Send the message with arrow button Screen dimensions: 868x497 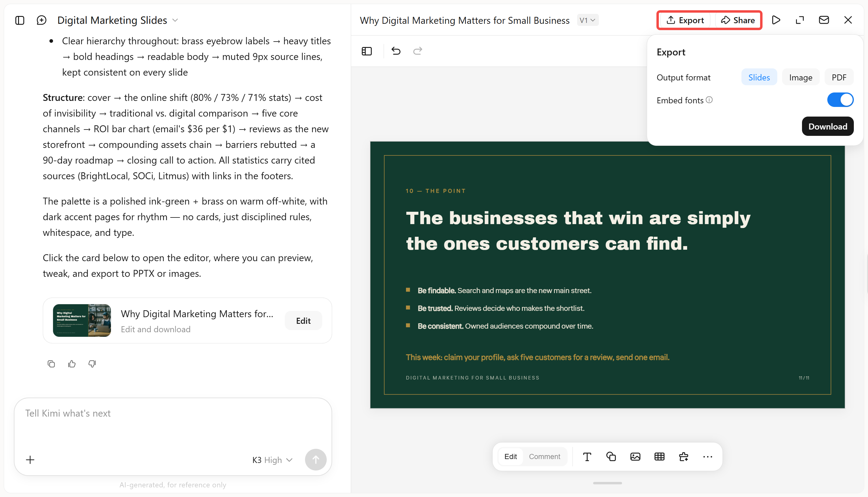(x=316, y=460)
